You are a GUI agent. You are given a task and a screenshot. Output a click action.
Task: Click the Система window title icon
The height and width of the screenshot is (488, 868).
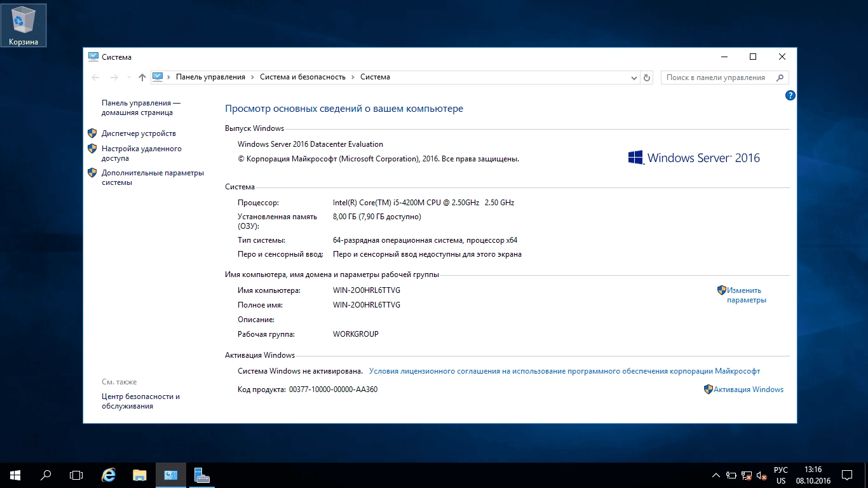click(93, 57)
